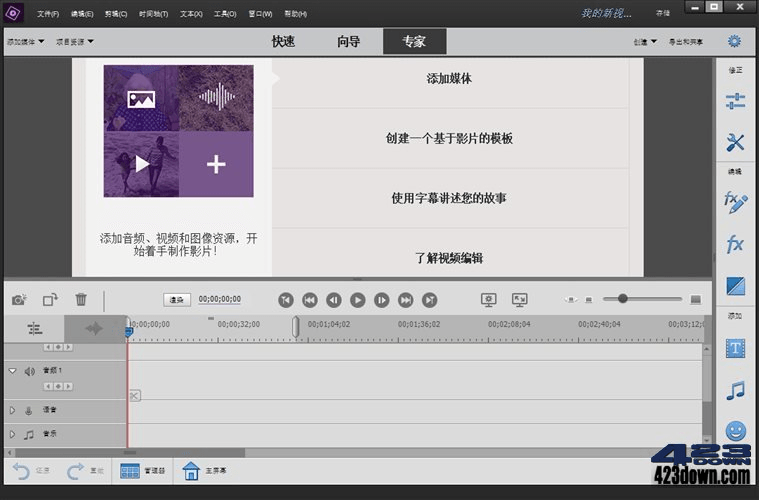Switch to full-screen preview icon

coord(519,300)
